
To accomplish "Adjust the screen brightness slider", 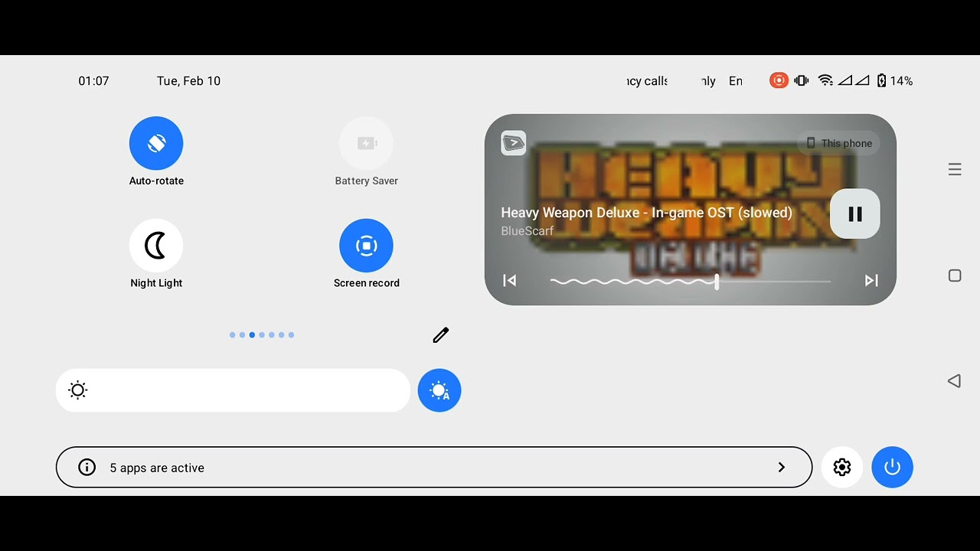I will (x=233, y=390).
